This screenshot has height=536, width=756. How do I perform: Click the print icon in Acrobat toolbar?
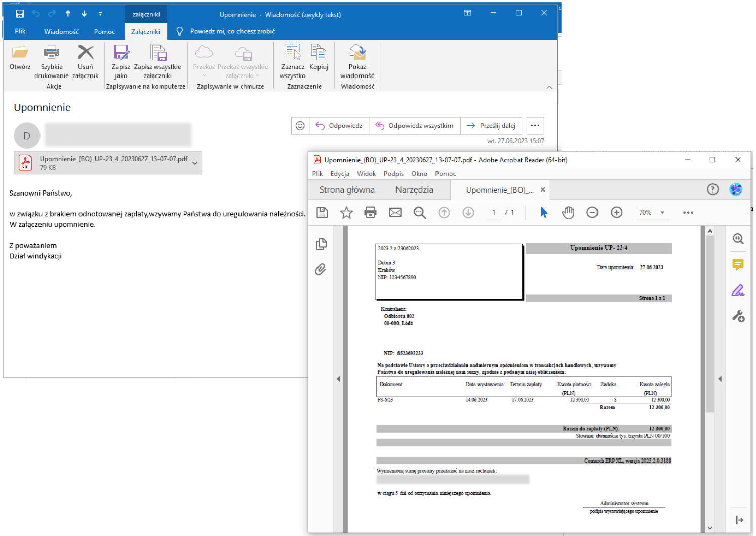(371, 213)
